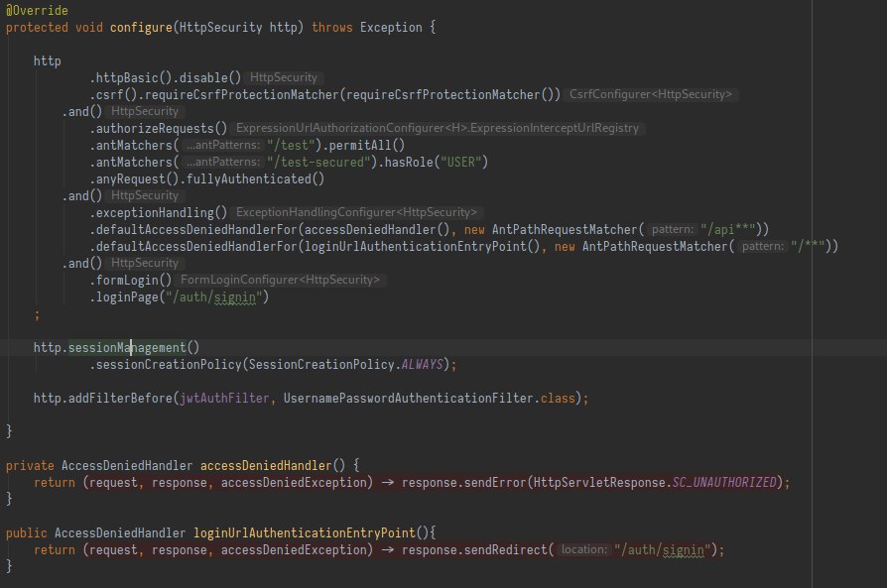Screen dimensions: 887x588
Task: Click the loginPage "/auth/signin" string
Action: [214, 296]
